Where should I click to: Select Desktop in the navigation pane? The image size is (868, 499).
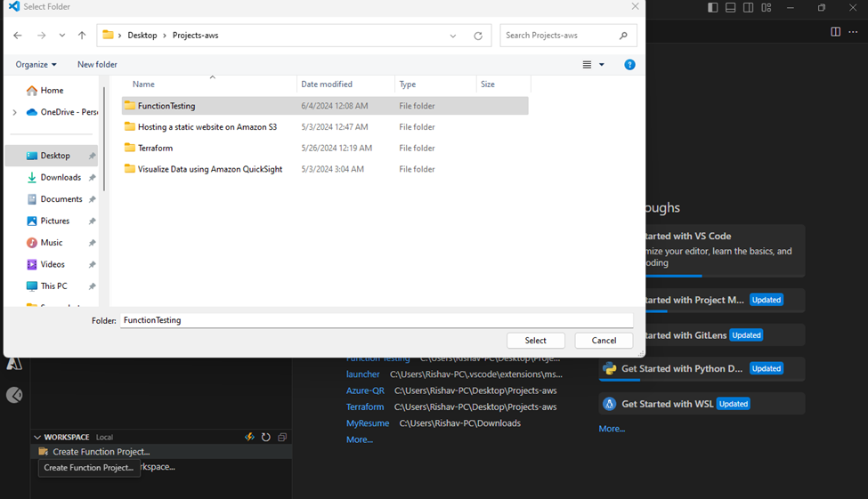52,156
